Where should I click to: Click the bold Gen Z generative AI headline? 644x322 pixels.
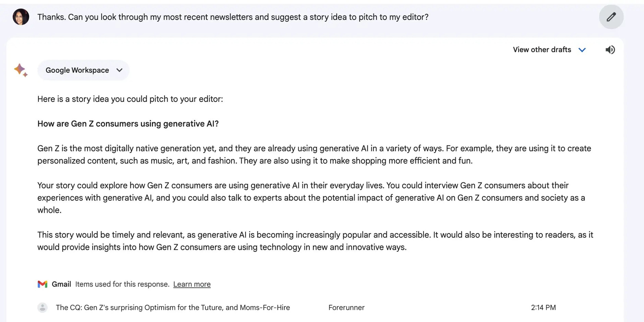tap(128, 124)
